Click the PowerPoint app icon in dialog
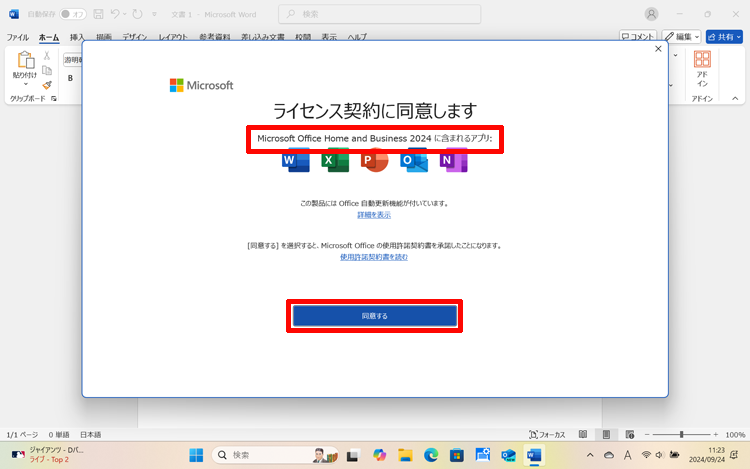This screenshot has width=750, height=469. 374,160
